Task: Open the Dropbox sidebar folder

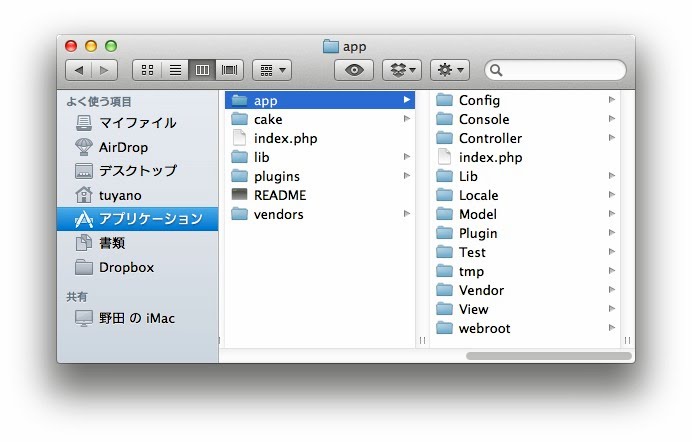Action: (x=126, y=267)
